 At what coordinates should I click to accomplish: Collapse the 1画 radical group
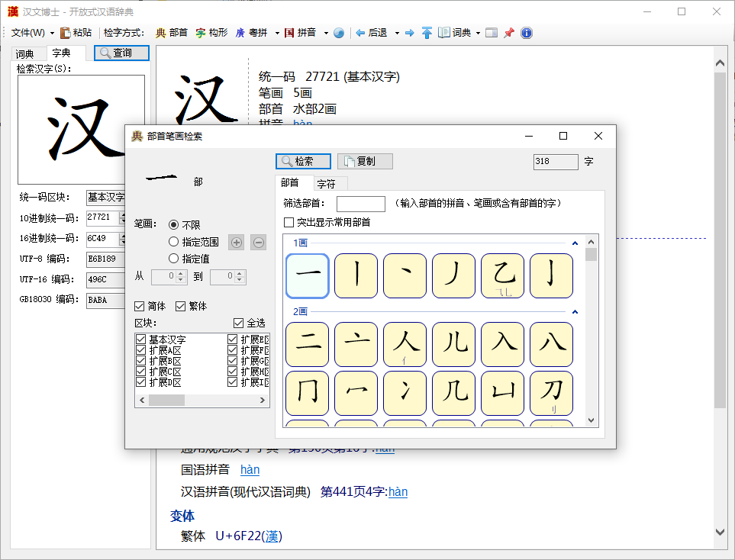pos(575,243)
